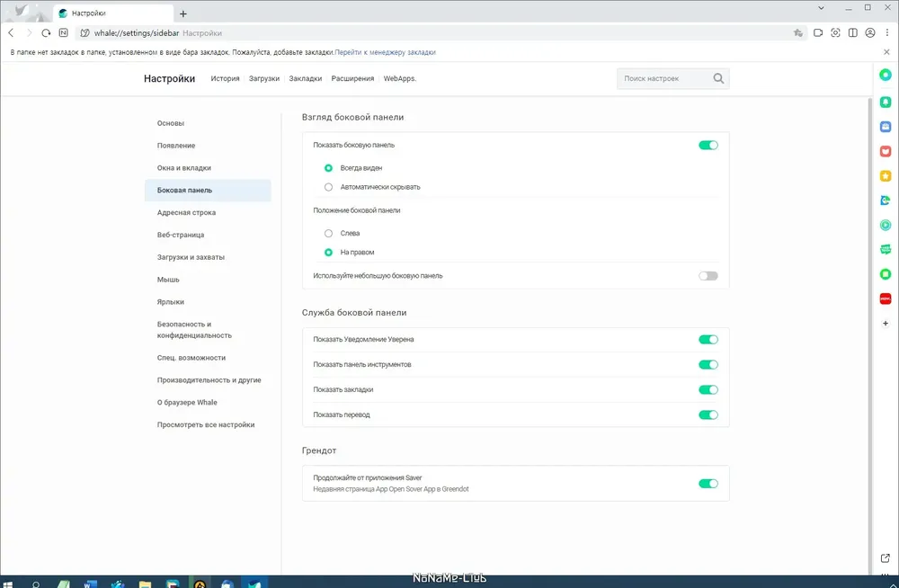Toggle the 'Показать боковую панель' switch
The width and height of the screenshot is (899, 588).
(x=708, y=145)
